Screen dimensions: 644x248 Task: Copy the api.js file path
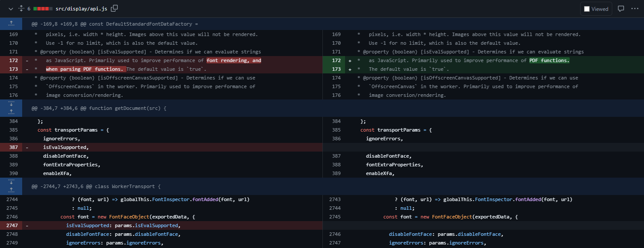point(114,9)
